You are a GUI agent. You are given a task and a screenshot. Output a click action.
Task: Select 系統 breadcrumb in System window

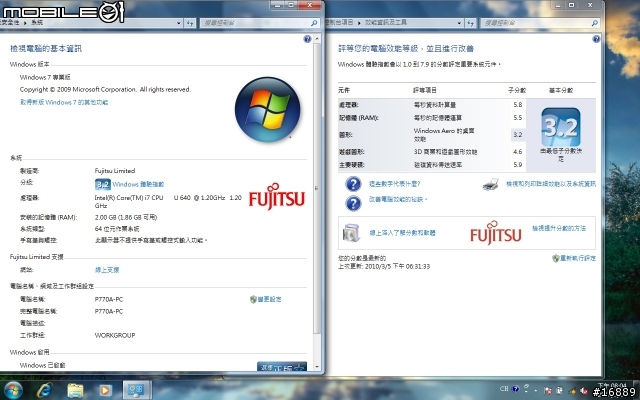click(37, 23)
